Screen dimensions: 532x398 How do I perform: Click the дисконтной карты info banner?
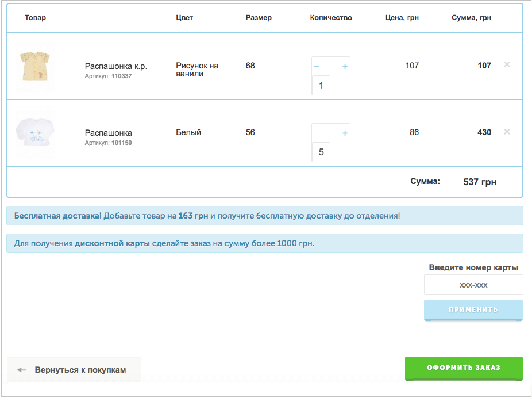pyautogui.click(x=265, y=243)
